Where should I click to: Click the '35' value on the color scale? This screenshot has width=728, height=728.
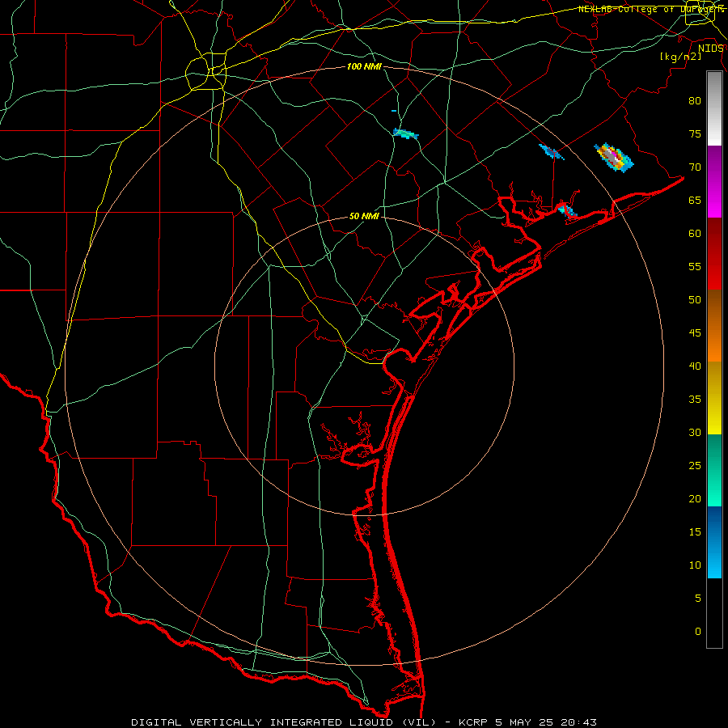(x=695, y=400)
